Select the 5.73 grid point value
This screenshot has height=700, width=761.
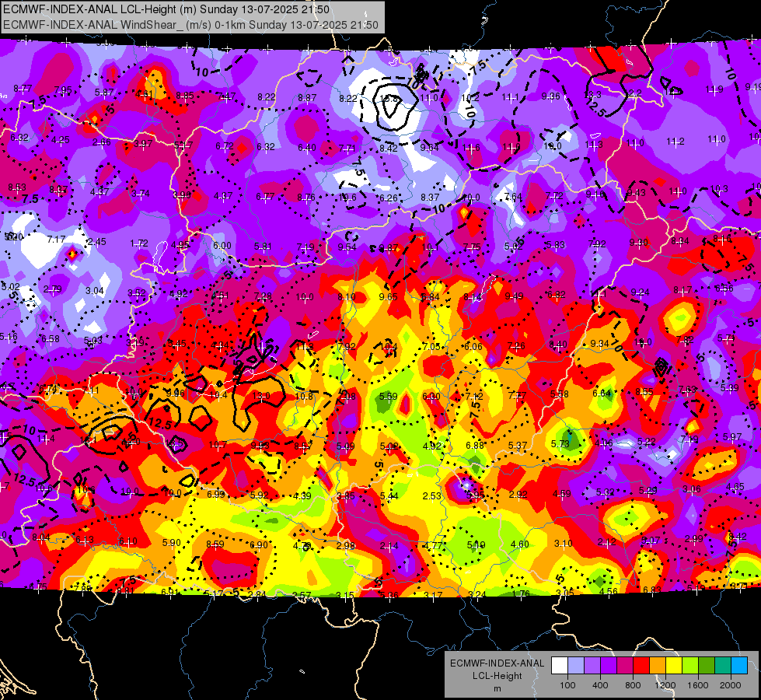(560, 444)
